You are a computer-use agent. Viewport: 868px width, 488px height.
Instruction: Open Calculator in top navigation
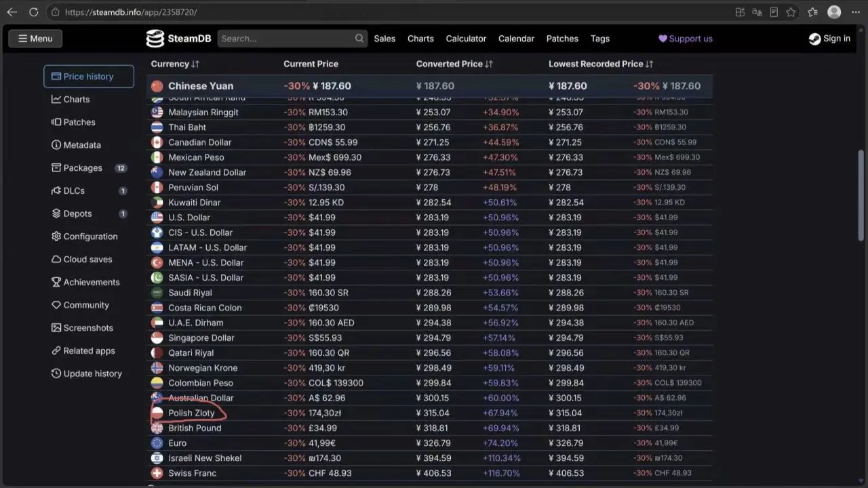click(x=466, y=39)
